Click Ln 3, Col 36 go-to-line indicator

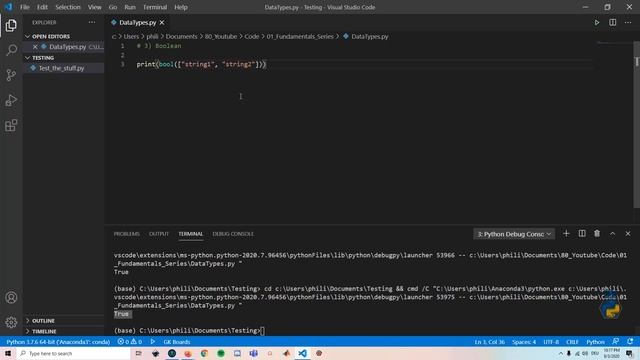coord(489,342)
